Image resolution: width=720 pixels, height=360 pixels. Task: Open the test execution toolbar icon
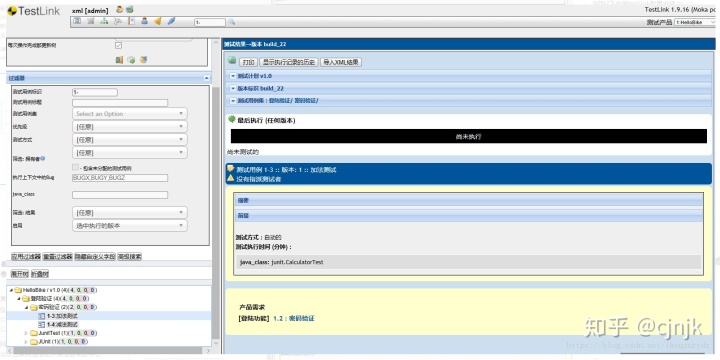(118, 21)
